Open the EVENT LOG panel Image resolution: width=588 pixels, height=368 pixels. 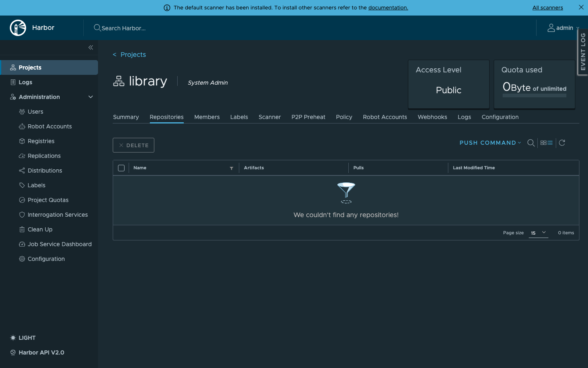583,52
